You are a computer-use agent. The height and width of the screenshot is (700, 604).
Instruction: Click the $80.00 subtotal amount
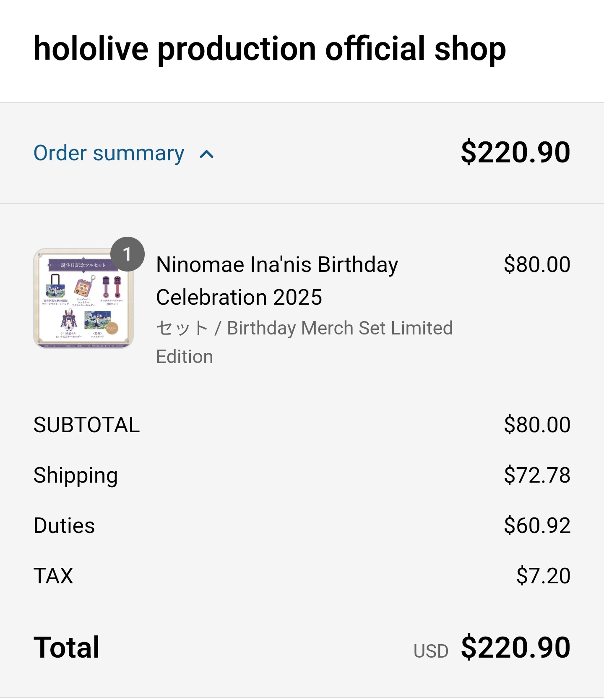pos(536,425)
